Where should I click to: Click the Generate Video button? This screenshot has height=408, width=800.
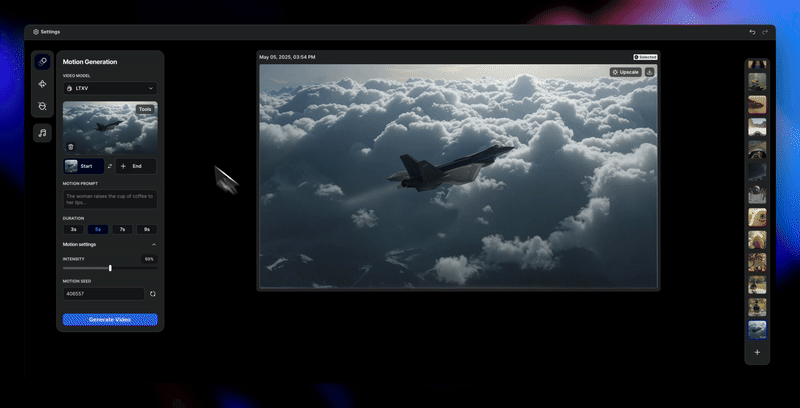coord(110,320)
